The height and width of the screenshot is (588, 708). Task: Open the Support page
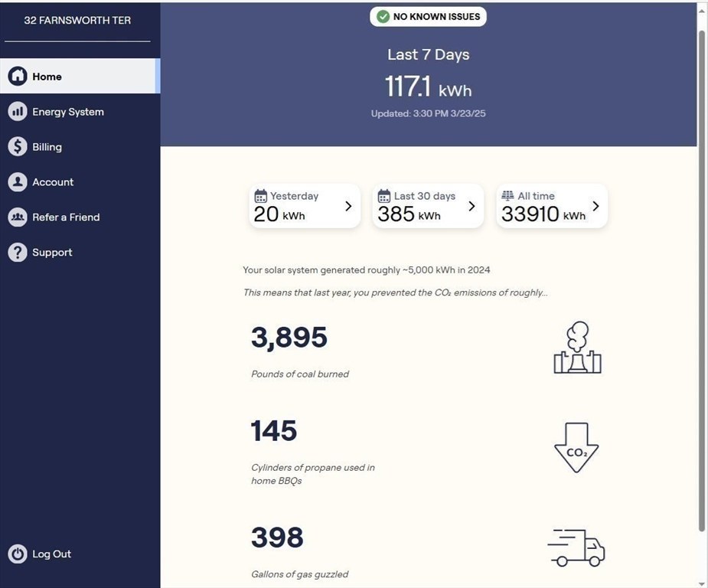coord(80,252)
